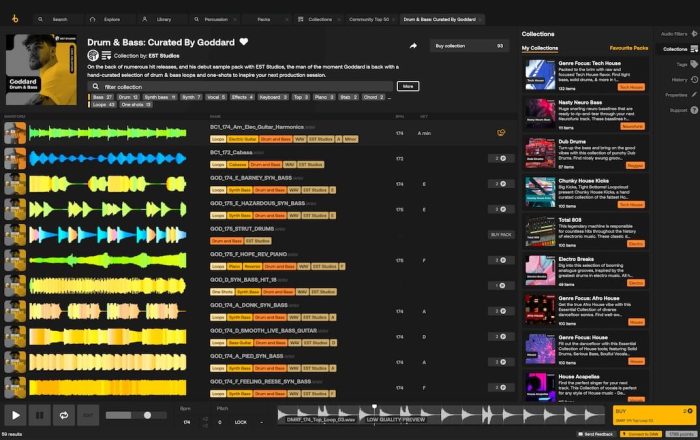The height and width of the screenshot is (440, 700).
Task: Click the orange BUY button for DMRF Top Loop
Action: click(x=654, y=415)
